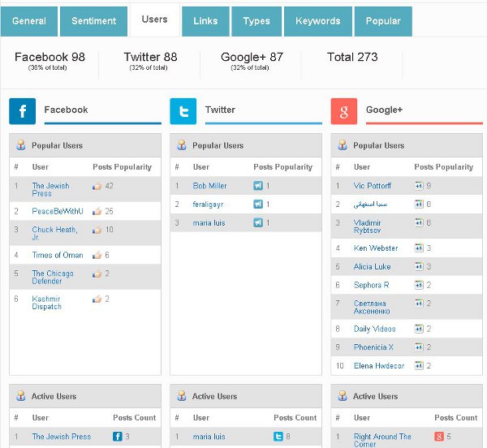487x448 pixels.
Task: Click +1 icon beside Daily Videos
Action: (419, 329)
